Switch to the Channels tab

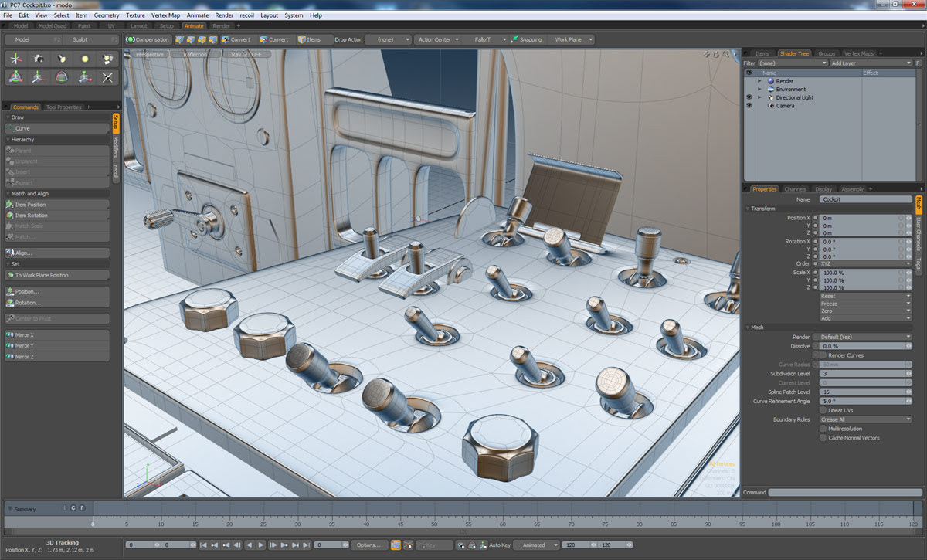(x=795, y=189)
